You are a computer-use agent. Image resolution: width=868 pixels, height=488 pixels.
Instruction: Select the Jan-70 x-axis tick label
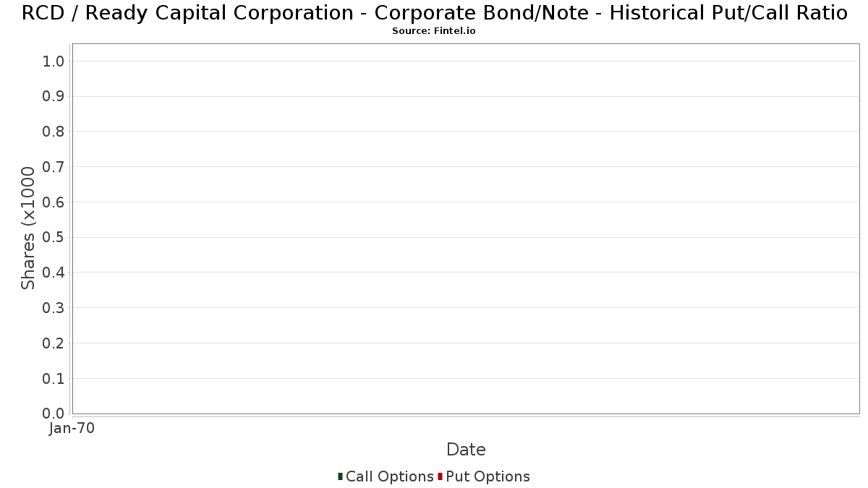click(x=72, y=429)
